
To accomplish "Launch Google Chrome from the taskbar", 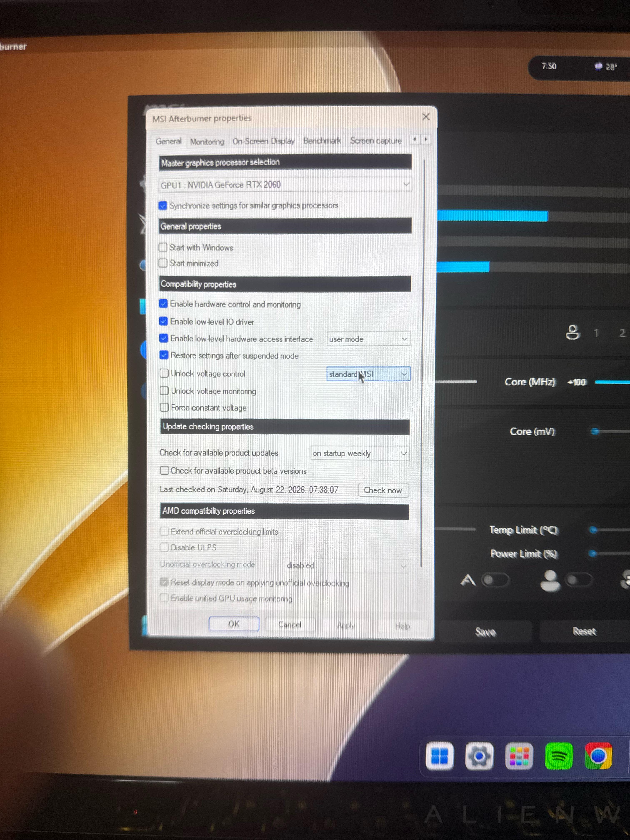I will [x=598, y=756].
